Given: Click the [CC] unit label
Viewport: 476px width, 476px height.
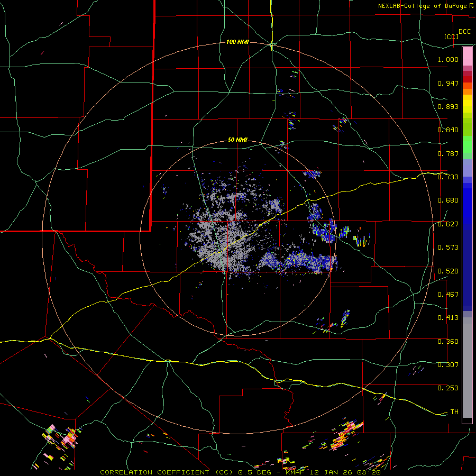Looking at the screenshot, I should point(452,36).
